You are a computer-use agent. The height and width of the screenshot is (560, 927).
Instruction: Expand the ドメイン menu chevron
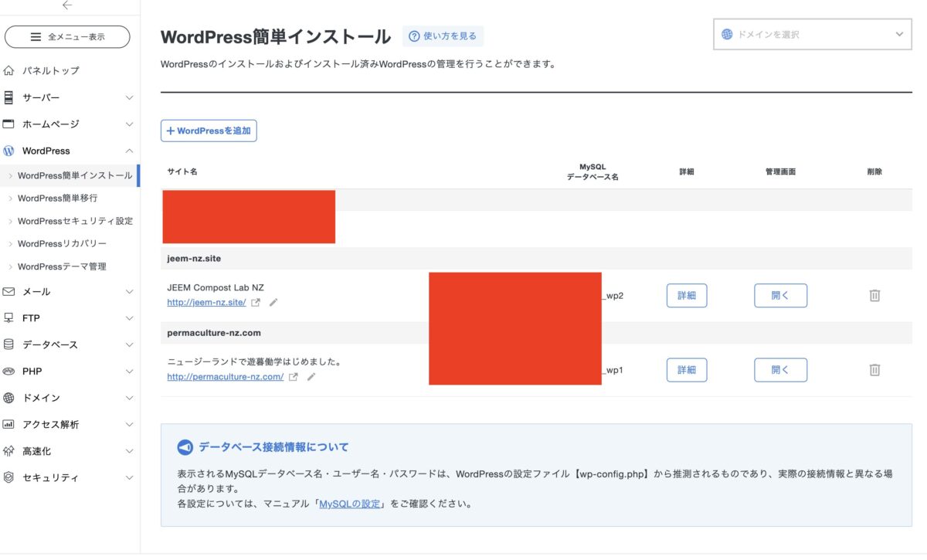(129, 398)
